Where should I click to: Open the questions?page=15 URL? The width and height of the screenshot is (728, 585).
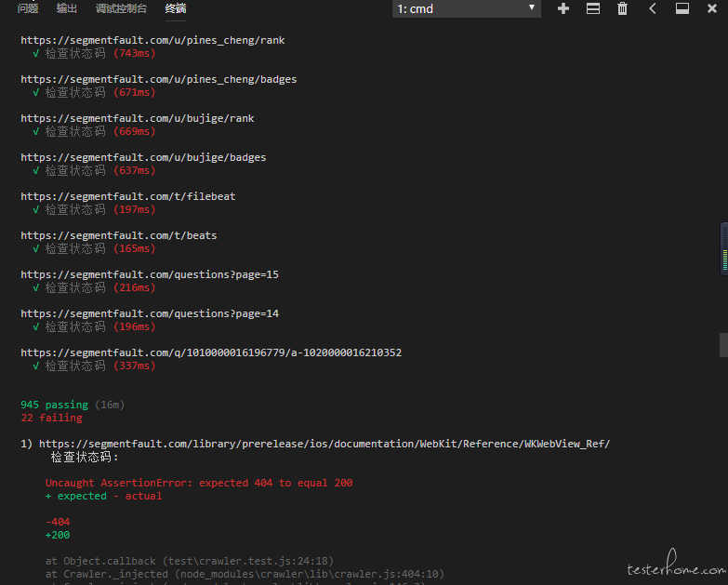[150, 274]
